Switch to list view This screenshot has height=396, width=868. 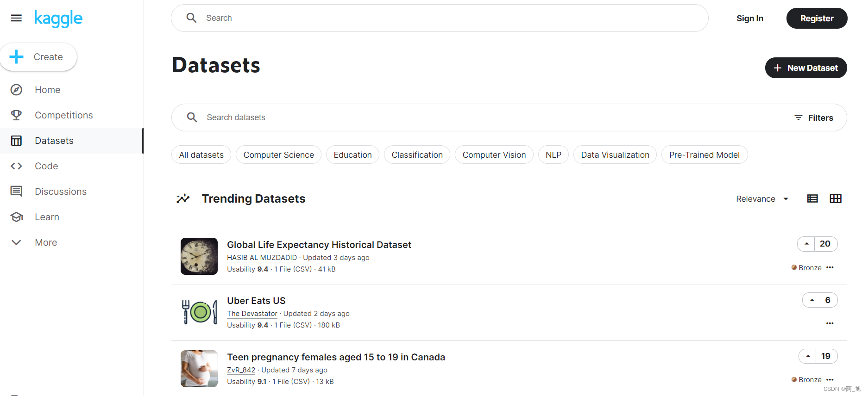tap(812, 198)
